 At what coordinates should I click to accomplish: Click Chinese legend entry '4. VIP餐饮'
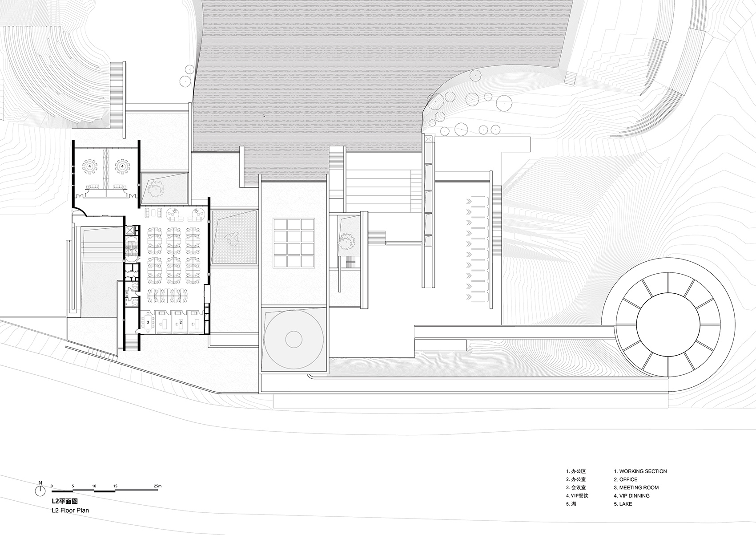(x=577, y=495)
